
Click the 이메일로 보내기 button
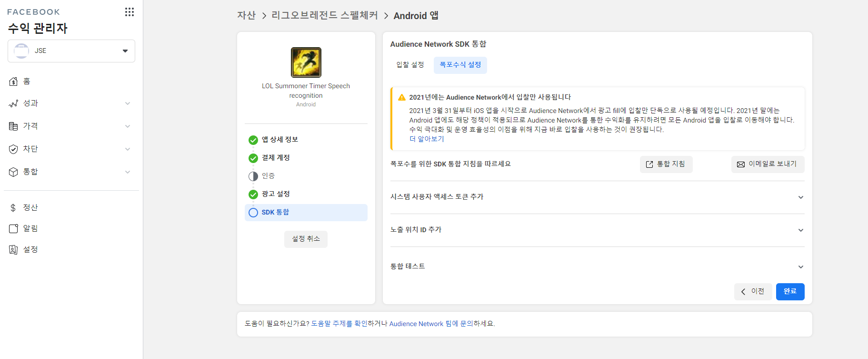click(x=768, y=164)
